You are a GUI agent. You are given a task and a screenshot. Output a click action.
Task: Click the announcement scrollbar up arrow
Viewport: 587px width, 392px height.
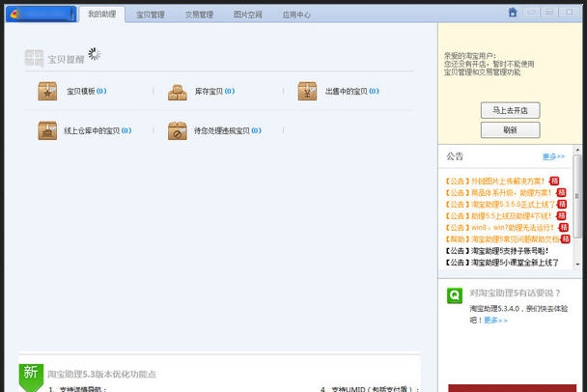(577, 150)
